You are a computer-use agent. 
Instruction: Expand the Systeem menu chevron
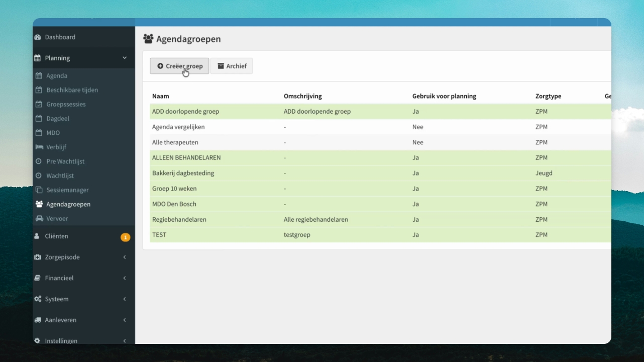(x=125, y=299)
